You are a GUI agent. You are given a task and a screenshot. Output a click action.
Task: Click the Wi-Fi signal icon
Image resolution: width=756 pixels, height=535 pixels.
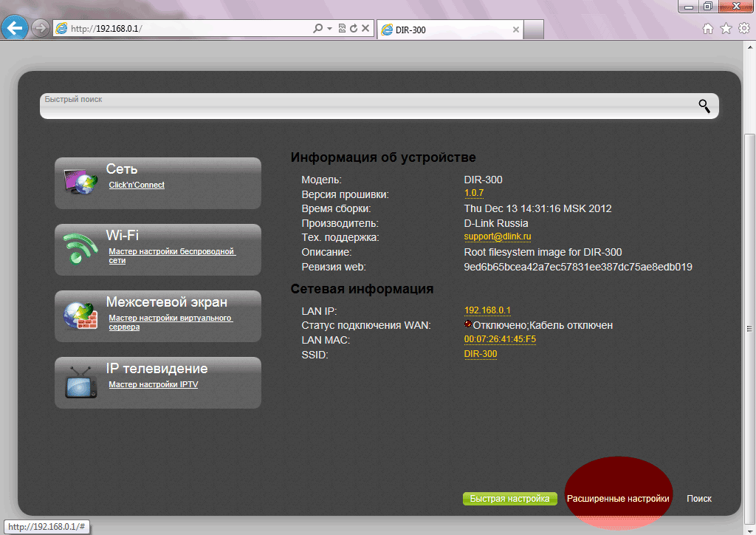[80, 248]
